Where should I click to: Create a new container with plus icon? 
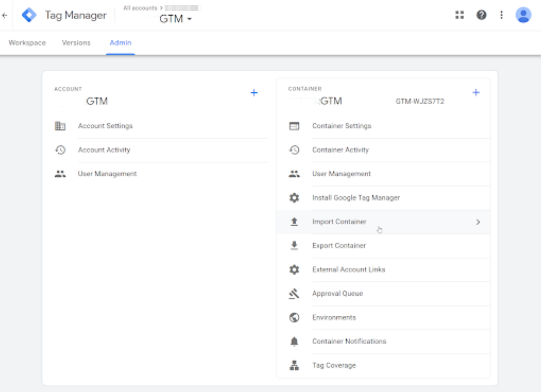tap(476, 93)
